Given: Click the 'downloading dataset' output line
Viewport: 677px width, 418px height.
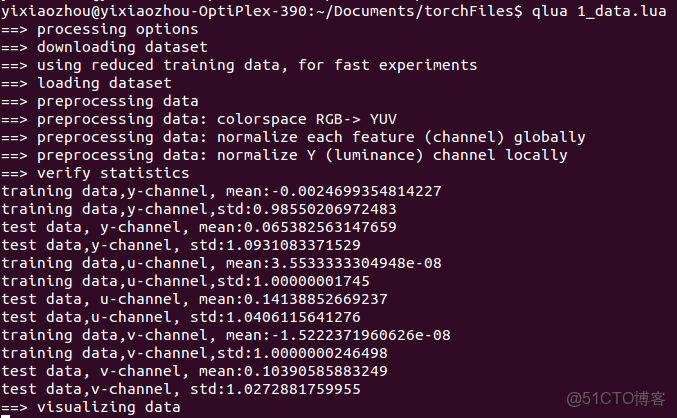Looking at the screenshot, I should 120,47.
